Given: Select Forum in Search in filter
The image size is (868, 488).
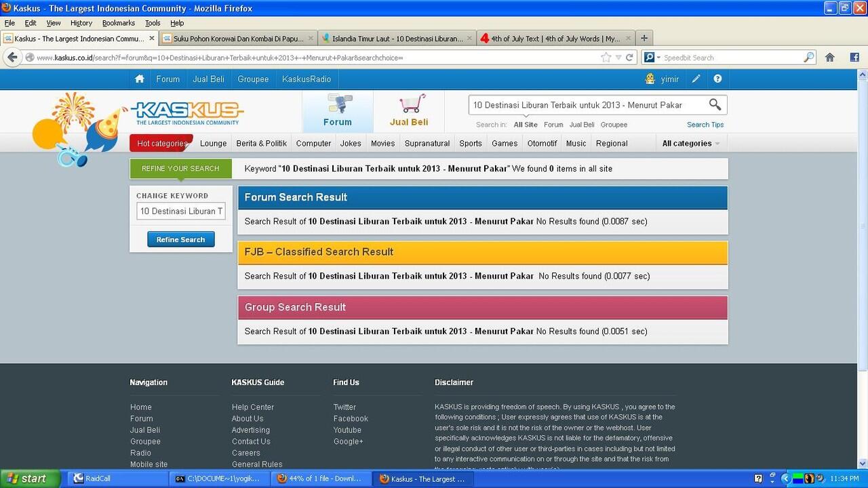Looking at the screenshot, I should 553,125.
